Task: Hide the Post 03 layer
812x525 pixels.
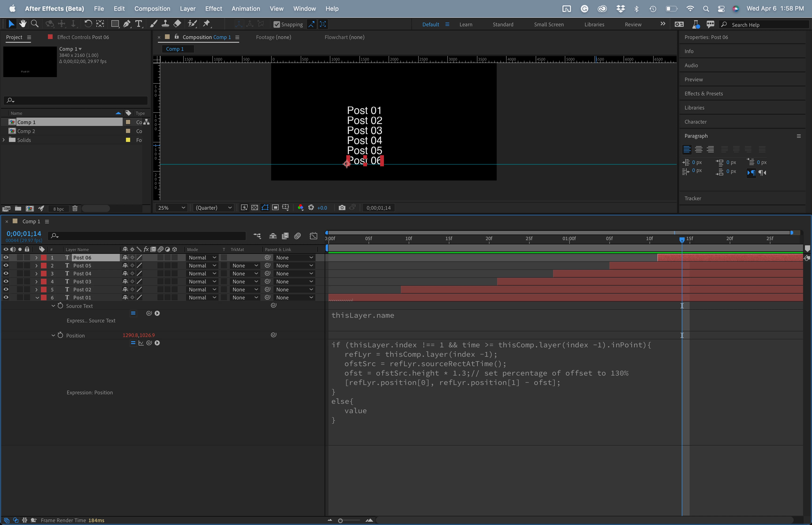Action: tap(6, 281)
